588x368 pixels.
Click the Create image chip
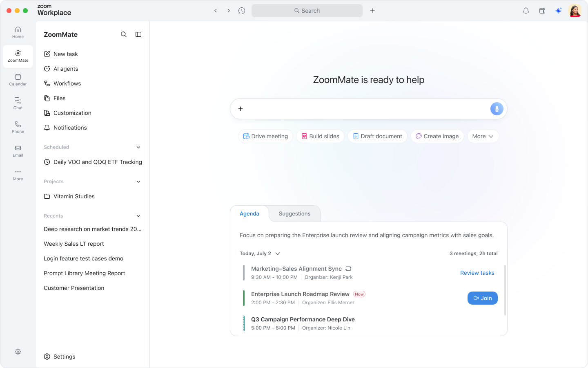pos(437,136)
